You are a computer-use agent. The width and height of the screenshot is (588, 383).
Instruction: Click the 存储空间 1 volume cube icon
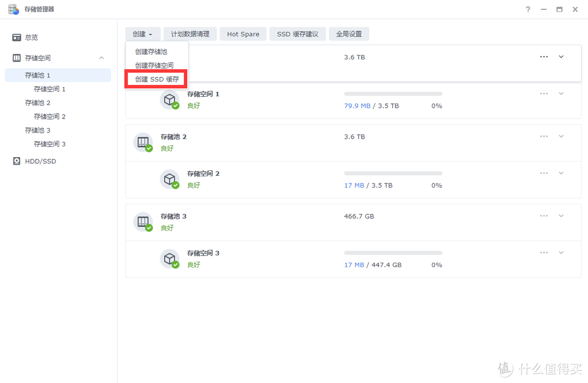point(169,100)
